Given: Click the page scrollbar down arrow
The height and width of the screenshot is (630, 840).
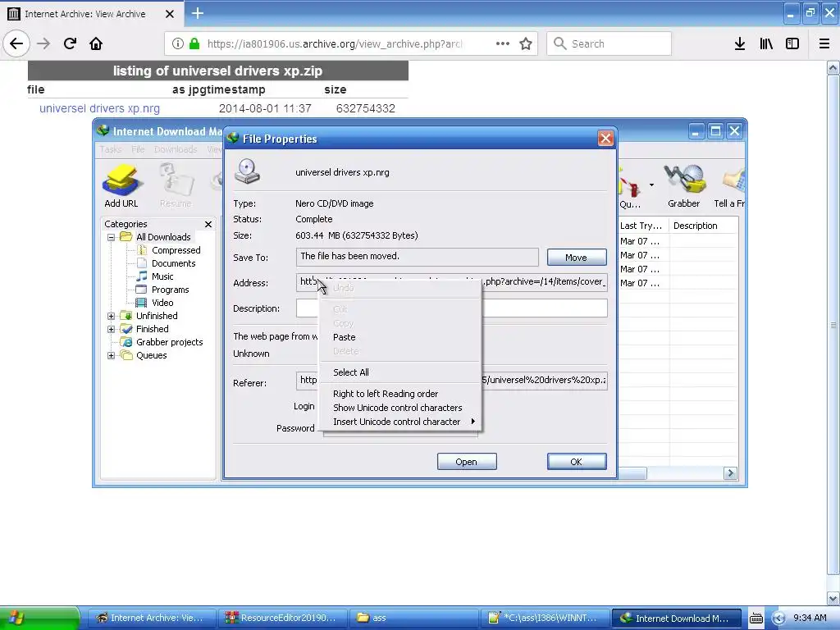Looking at the screenshot, I should tap(833, 598).
